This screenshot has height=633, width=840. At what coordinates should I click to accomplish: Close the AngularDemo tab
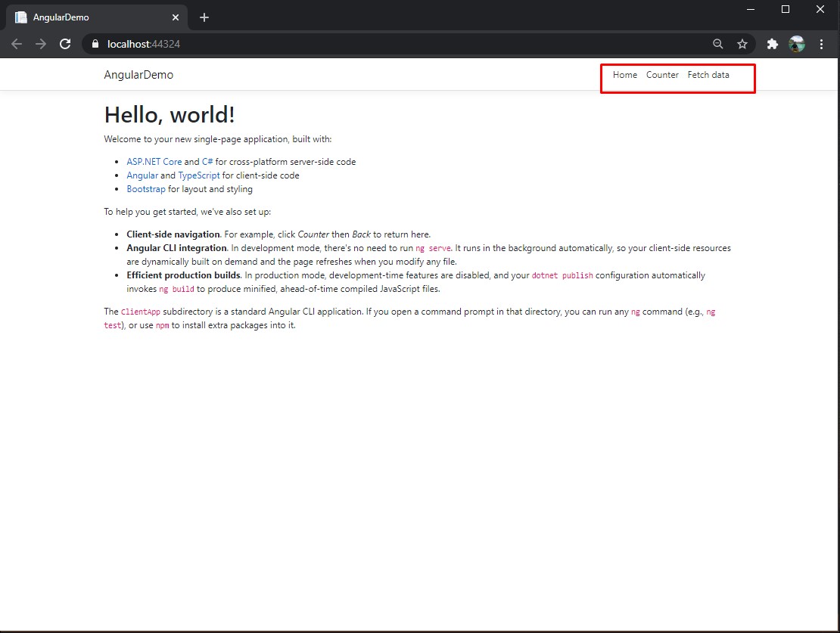(176, 17)
